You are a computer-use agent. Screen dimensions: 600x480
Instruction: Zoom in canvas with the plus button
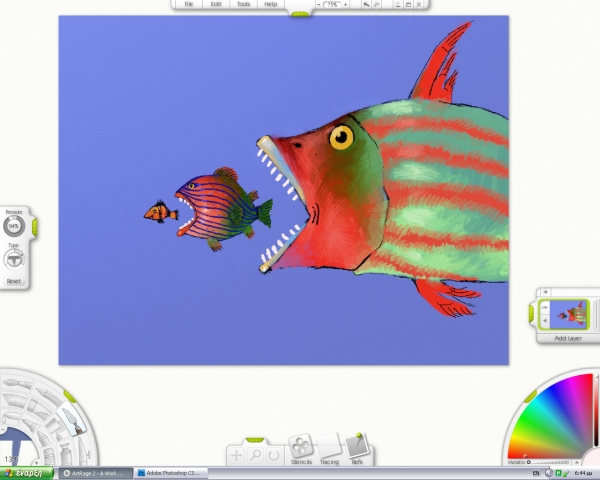(x=346, y=5)
